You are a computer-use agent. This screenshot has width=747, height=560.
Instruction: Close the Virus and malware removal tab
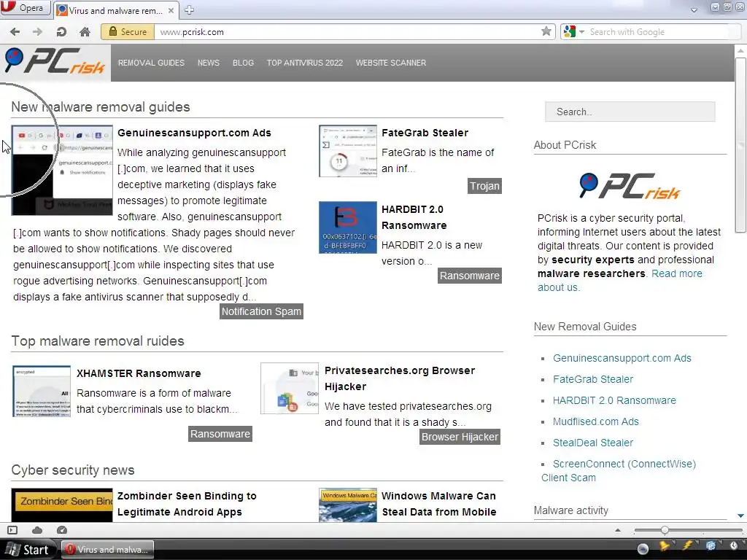click(171, 10)
